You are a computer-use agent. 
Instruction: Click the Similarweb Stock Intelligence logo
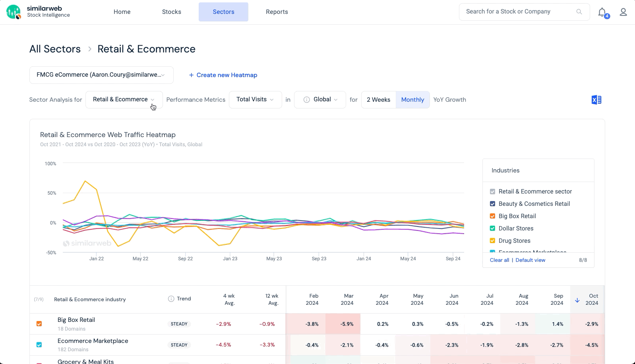(38, 12)
